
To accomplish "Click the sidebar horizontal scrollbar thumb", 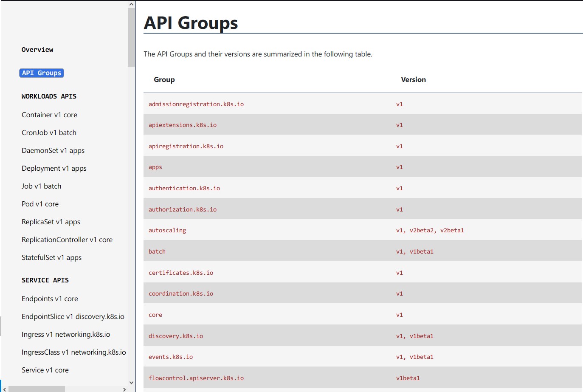I will coord(37,389).
